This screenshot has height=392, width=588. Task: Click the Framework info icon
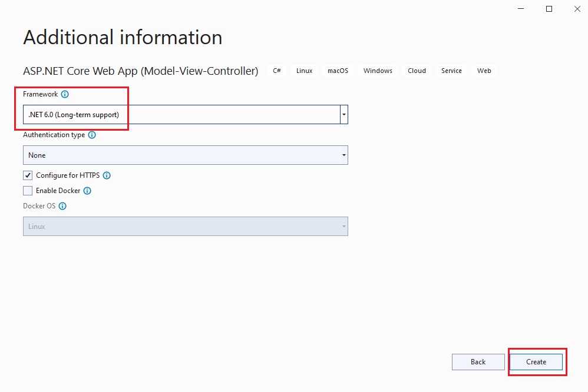(x=65, y=94)
